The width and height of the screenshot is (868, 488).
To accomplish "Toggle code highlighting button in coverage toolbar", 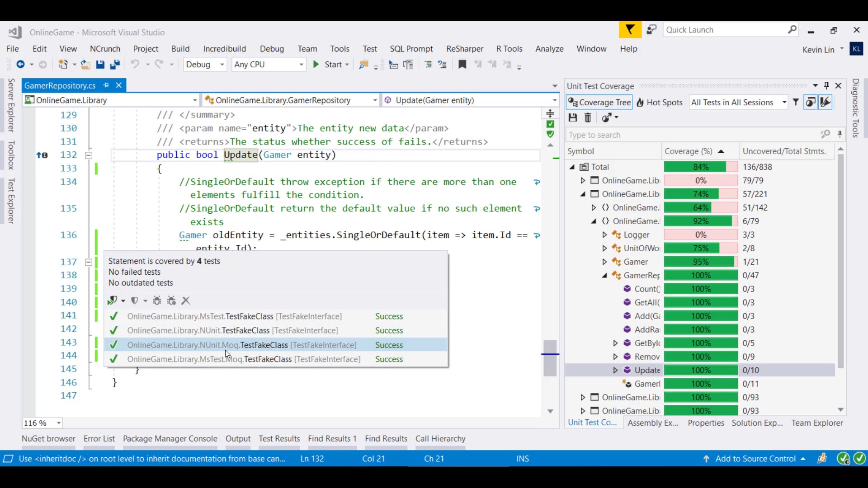I will [x=826, y=103].
